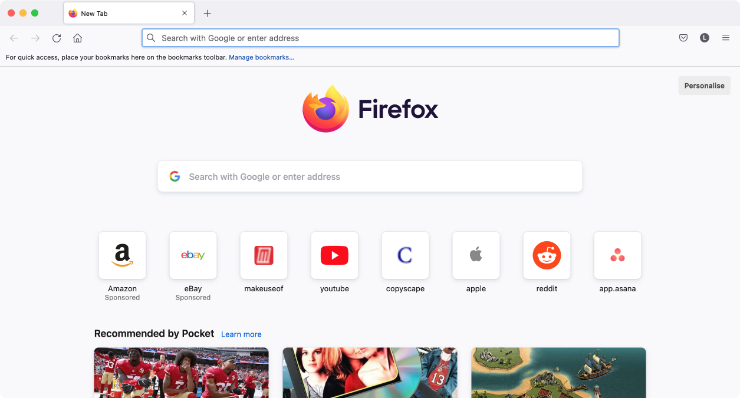This screenshot has height=398, width=740.
Task: Open the Firefox home page icon
Action: pos(77,38)
